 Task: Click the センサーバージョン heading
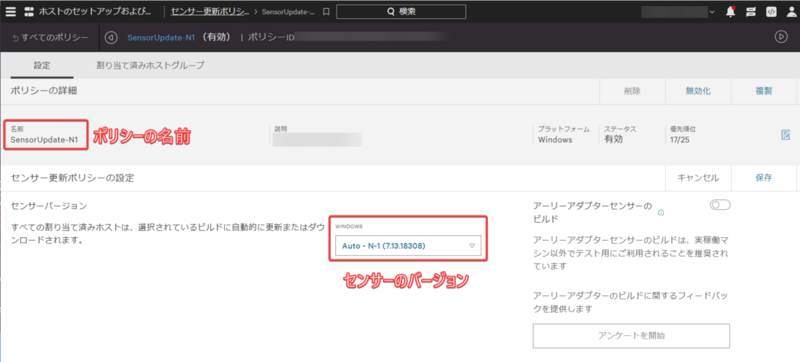49,206
